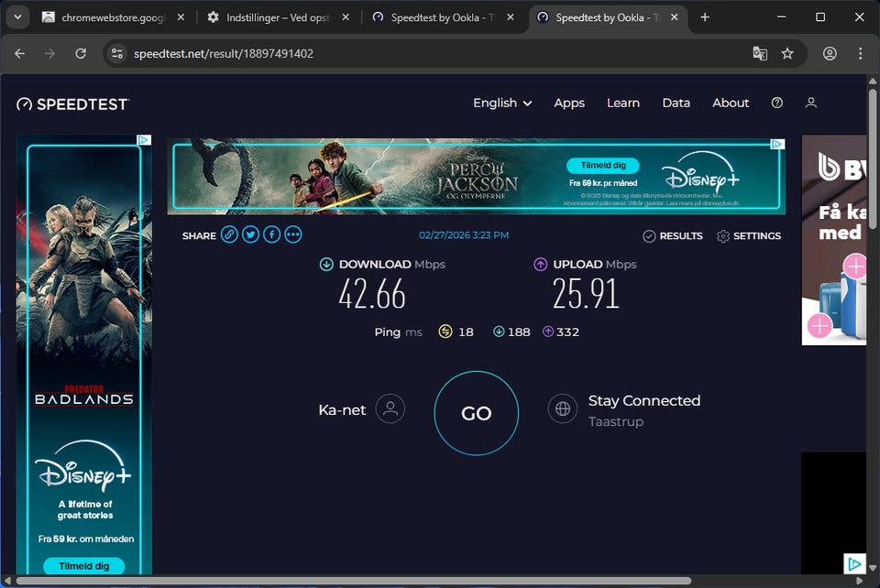Viewport: 880px width, 588px height.
Task: Click AdChoices icon at bottom right
Action: coord(854,563)
